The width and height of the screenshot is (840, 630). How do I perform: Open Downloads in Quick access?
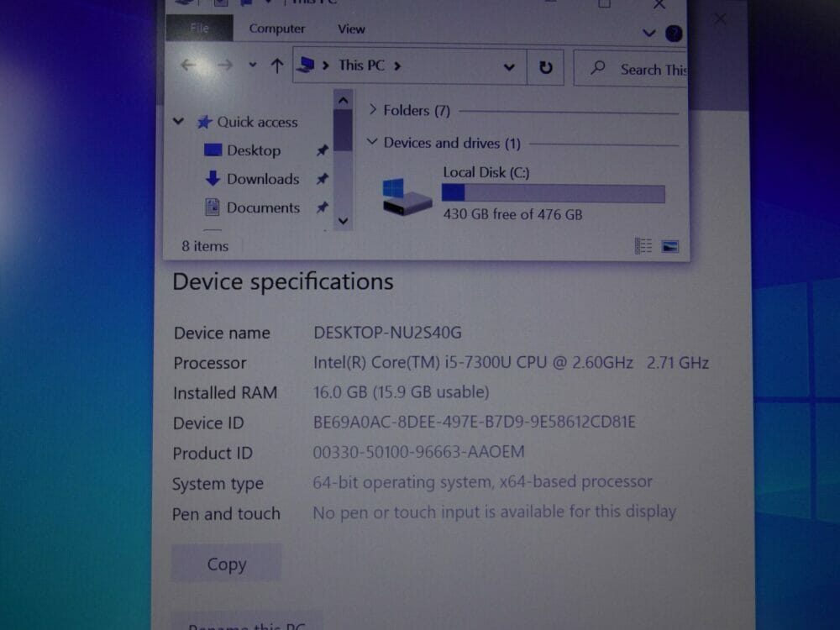pyautogui.click(x=263, y=179)
